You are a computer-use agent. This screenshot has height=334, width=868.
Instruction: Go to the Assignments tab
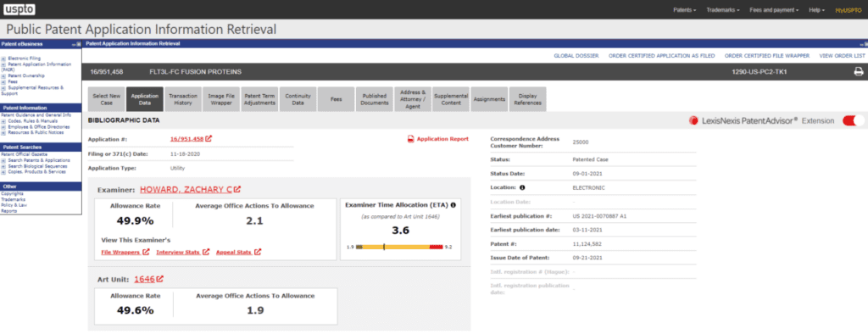489,99
